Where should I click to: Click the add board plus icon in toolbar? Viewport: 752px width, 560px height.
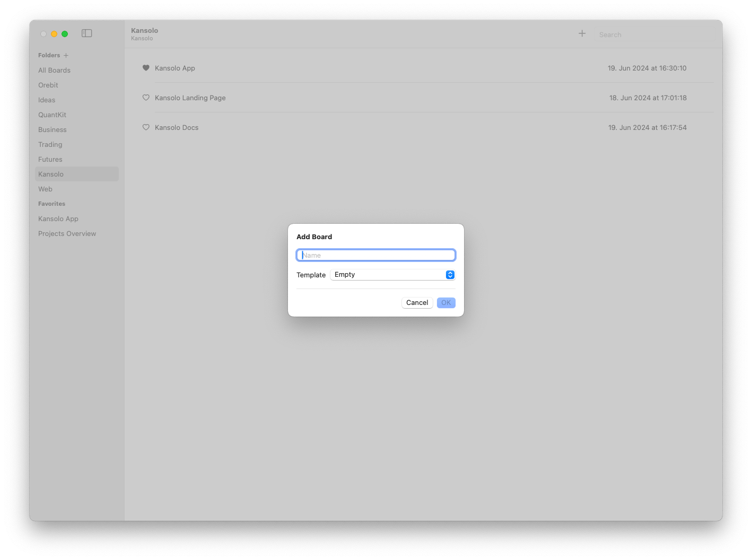[582, 33]
